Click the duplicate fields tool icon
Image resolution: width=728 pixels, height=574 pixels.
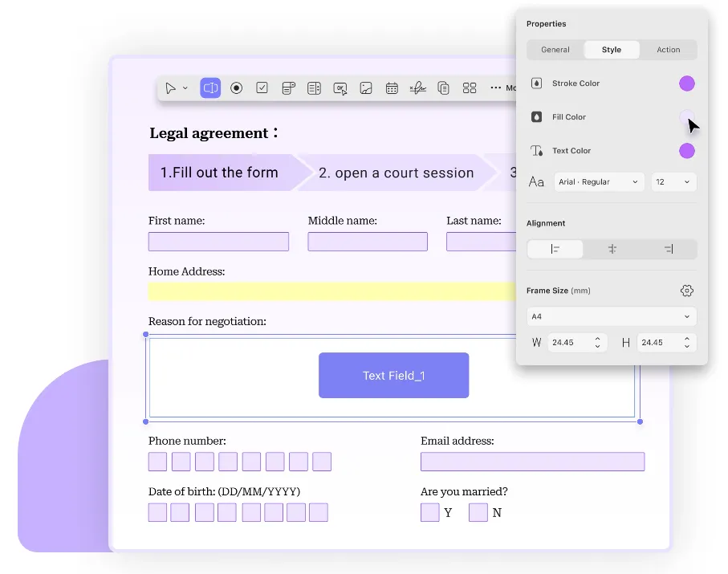coord(443,88)
